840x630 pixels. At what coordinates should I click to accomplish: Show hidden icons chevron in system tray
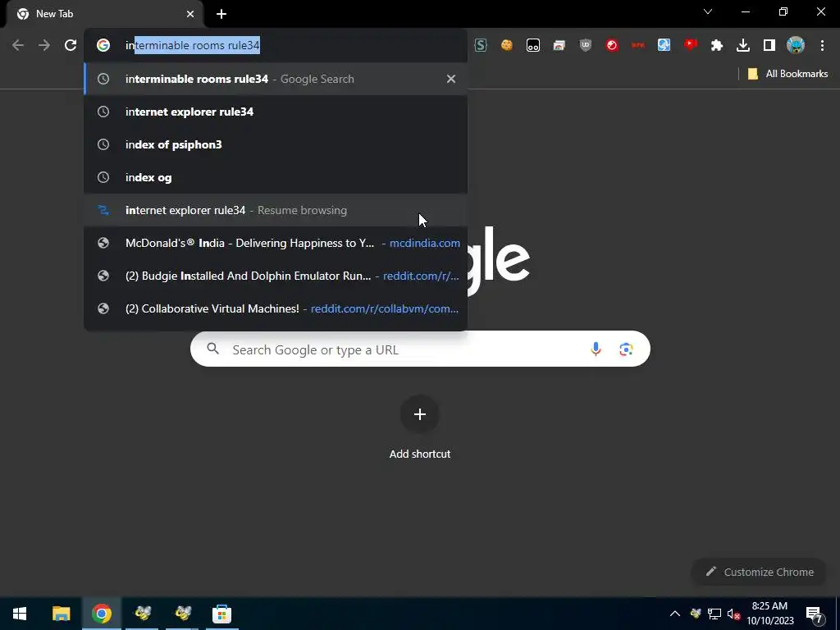(675, 614)
